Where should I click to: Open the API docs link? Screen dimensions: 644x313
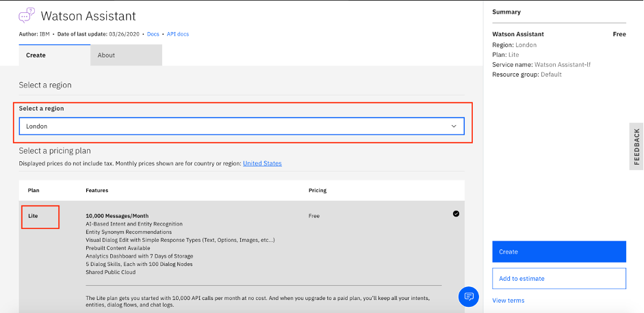[x=178, y=34]
